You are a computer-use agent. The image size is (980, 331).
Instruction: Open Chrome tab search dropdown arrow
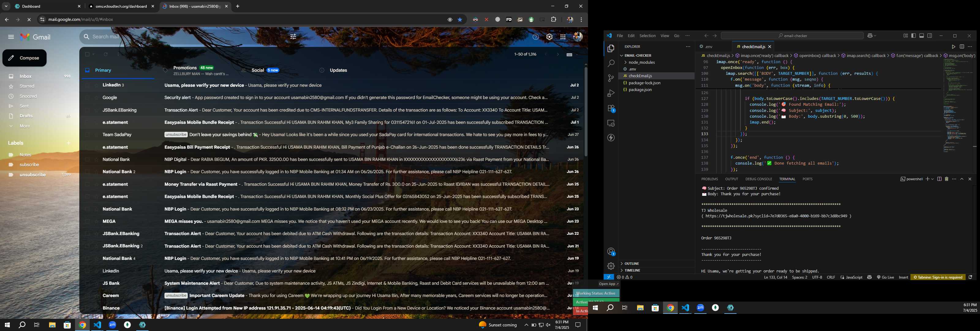coord(6,6)
